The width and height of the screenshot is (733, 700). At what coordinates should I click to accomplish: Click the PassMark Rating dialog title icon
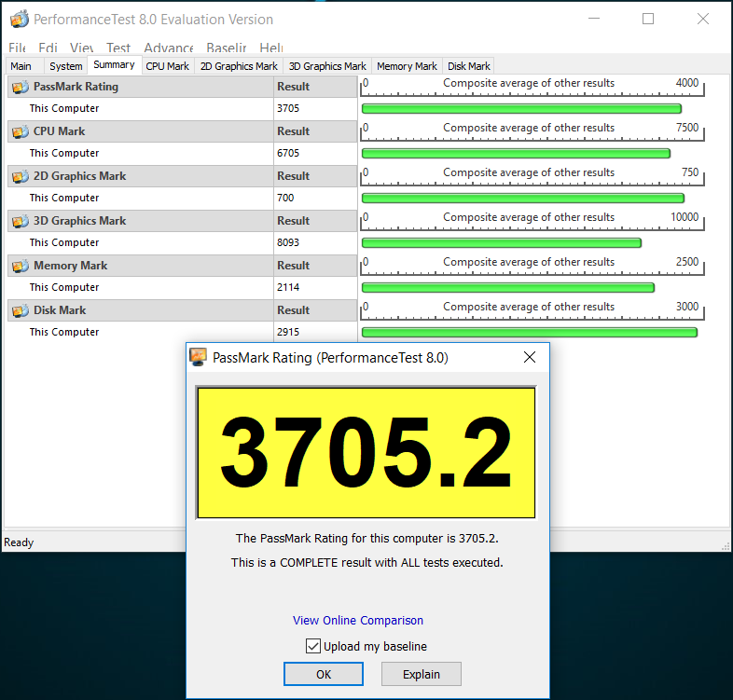[199, 357]
